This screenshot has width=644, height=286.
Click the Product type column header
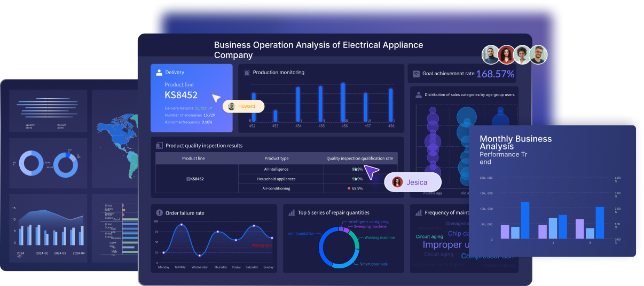[x=277, y=158]
